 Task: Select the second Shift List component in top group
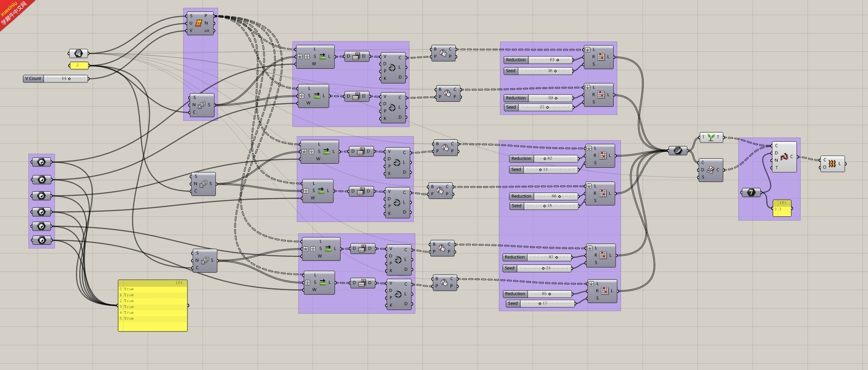coord(313,96)
